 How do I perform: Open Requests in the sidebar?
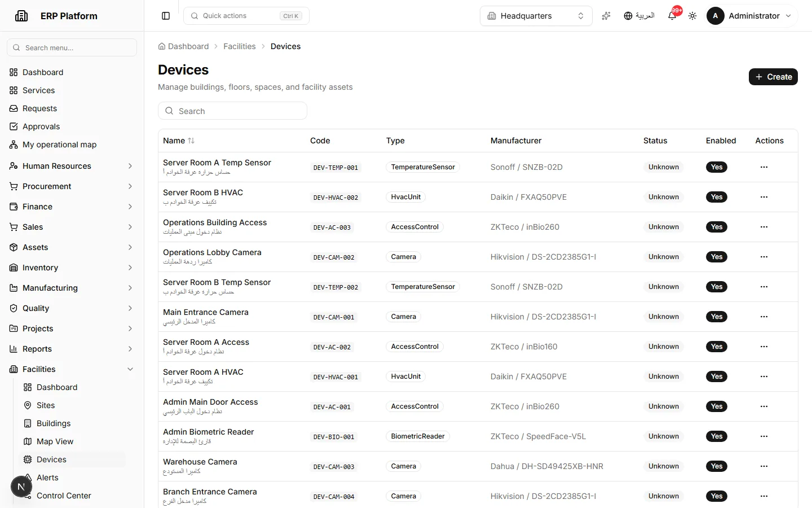(x=72, y=108)
